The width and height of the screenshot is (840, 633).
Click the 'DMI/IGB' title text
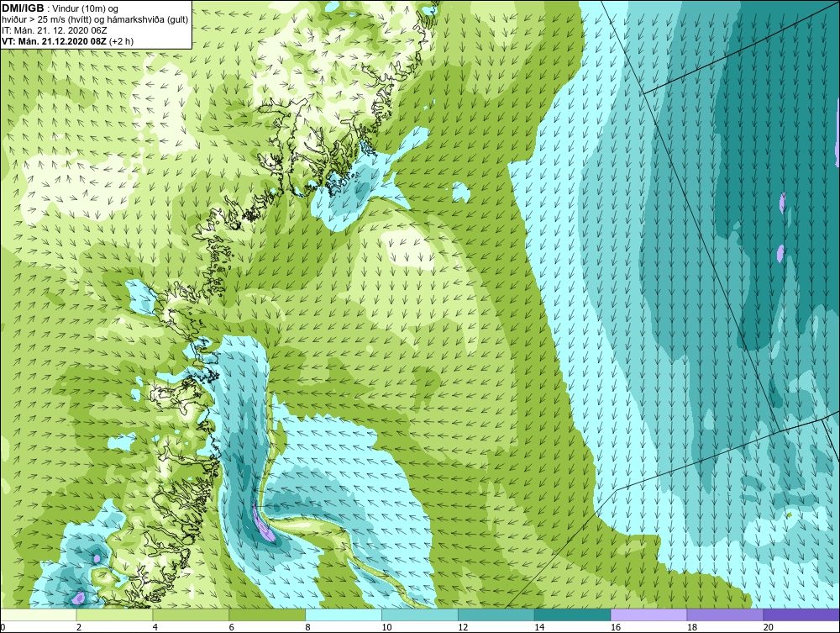click(23, 8)
